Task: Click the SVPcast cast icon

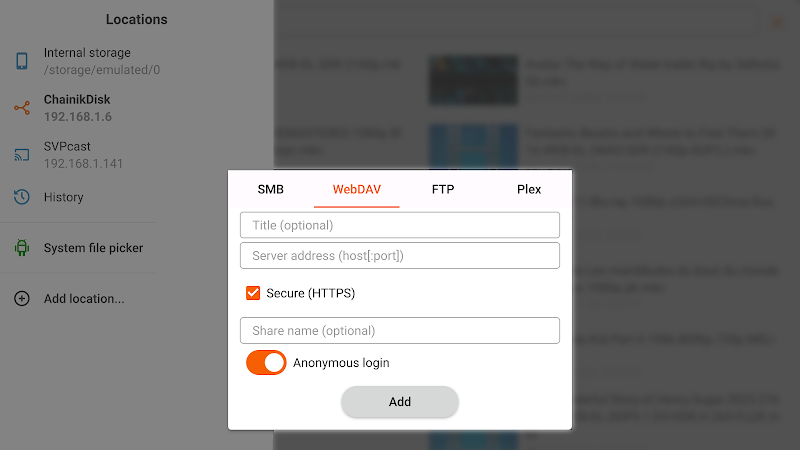Action: tap(21, 155)
